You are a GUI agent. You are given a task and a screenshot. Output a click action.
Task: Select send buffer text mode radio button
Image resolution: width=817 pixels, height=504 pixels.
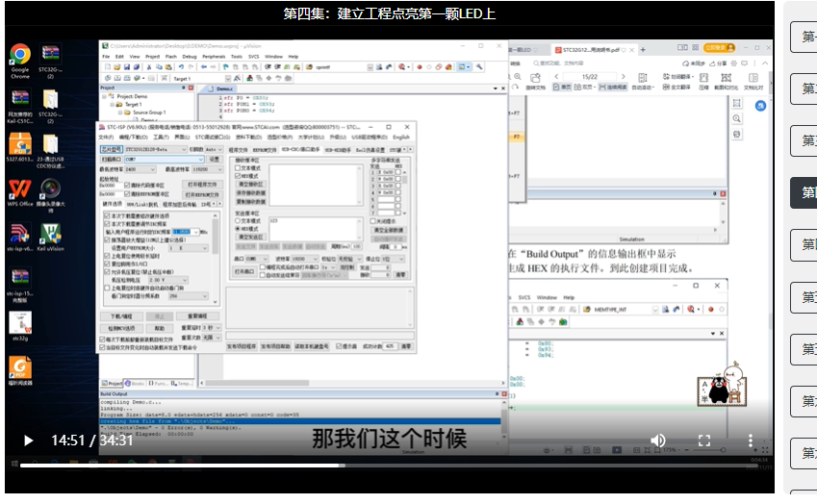click(x=238, y=221)
